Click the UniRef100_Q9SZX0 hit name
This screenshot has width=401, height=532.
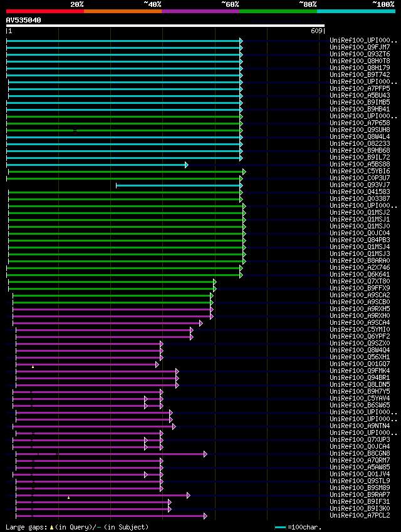click(360, 343)
